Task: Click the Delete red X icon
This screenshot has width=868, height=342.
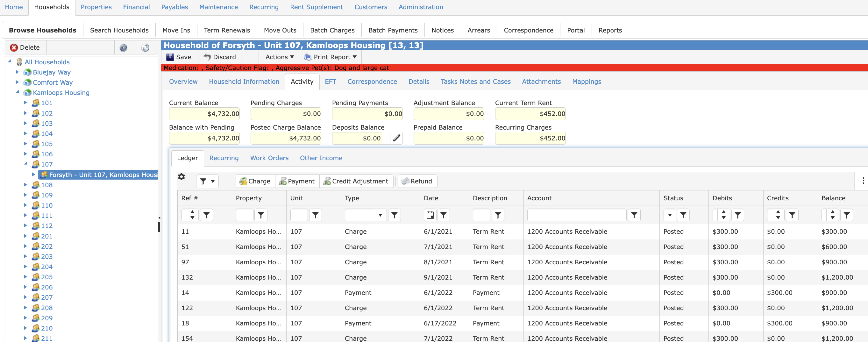Action: pos(14,47)
